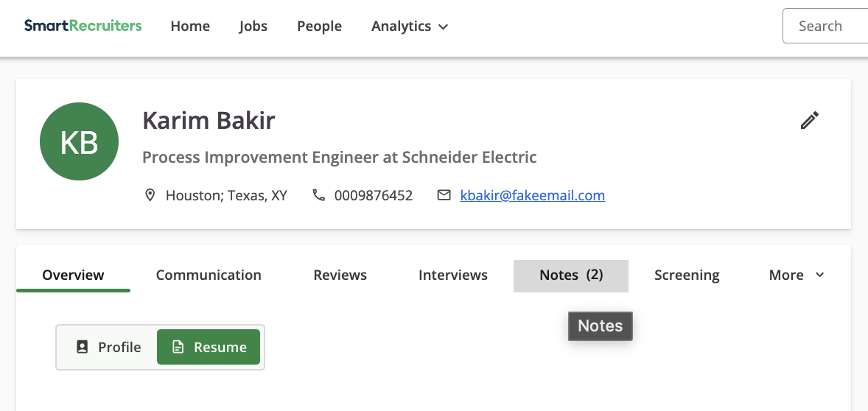
Task: Click the KB avatar circle
Action: tap(79, 141)
